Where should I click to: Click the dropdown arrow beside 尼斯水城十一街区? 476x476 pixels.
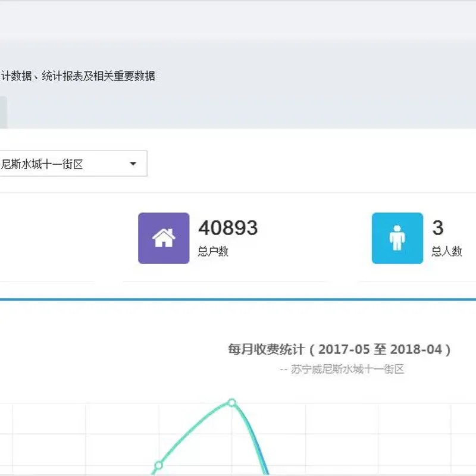tap(133, 163)
